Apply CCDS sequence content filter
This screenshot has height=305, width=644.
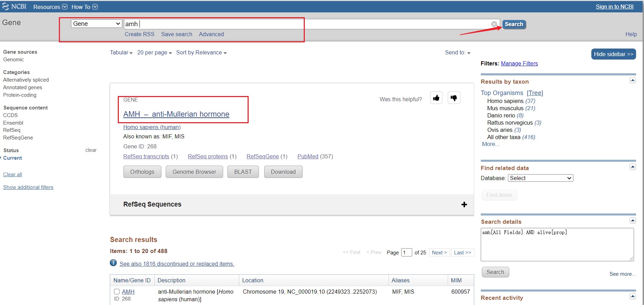pos(10,115)
